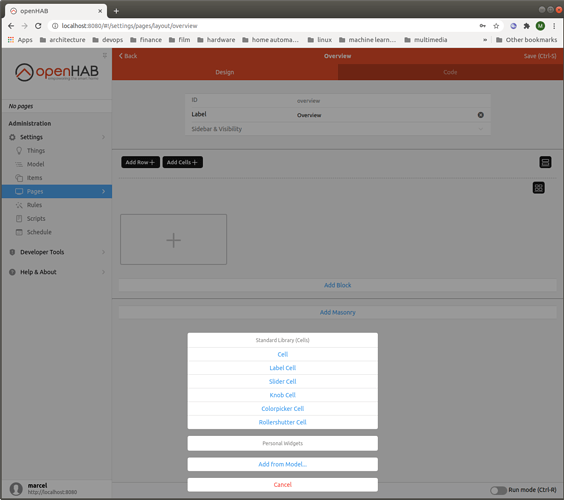Click the Things lightbulb icon

19,150
